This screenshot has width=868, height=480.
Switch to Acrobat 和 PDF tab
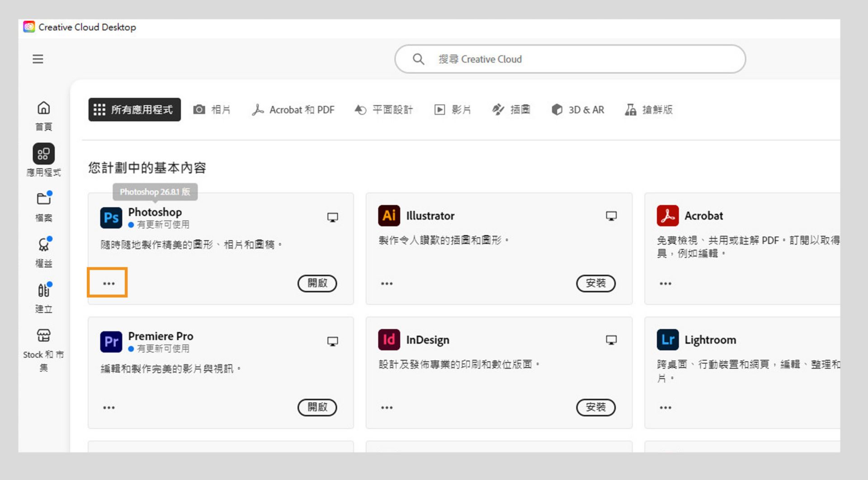coord(293,109)
